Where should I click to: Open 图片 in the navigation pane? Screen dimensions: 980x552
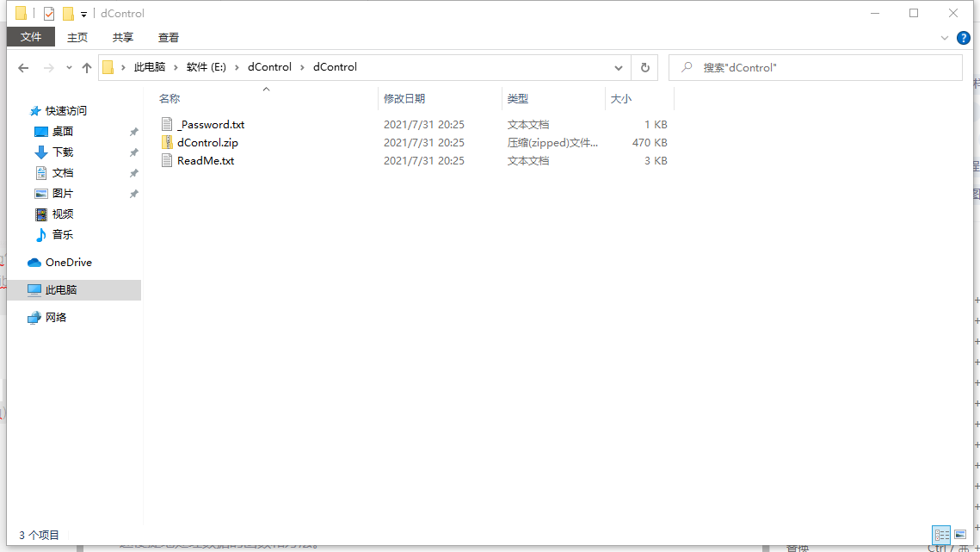click(x=63, y=194)
